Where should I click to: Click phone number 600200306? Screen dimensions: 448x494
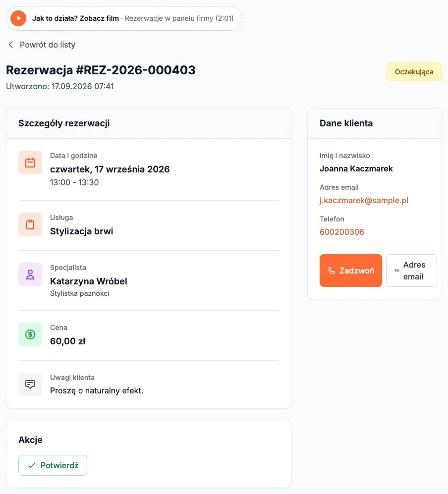342,232
